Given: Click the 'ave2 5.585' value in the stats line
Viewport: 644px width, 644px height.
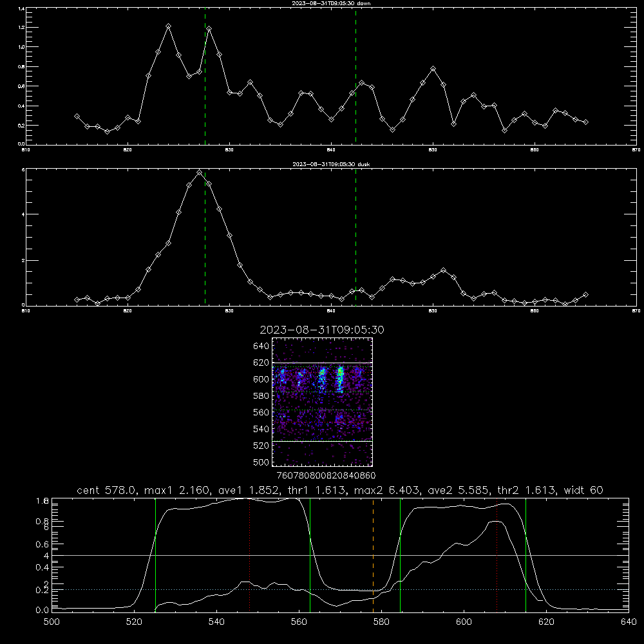Looking at the screenshot, I should 459,490.
